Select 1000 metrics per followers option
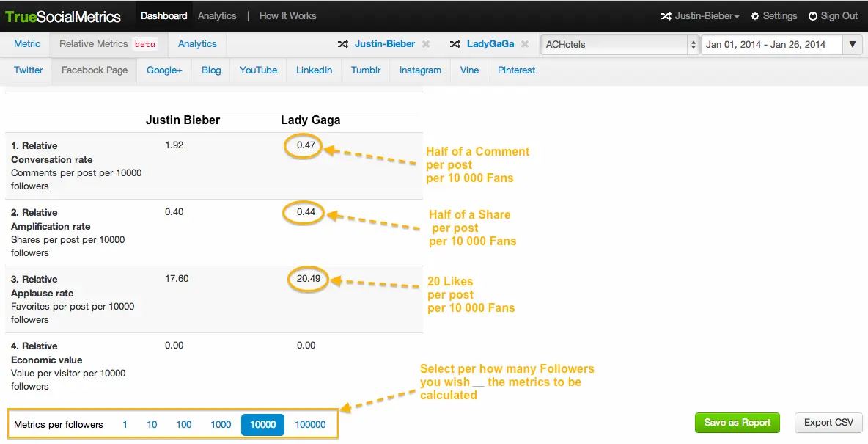Screen dimensions: 868x444 point(221,424)
